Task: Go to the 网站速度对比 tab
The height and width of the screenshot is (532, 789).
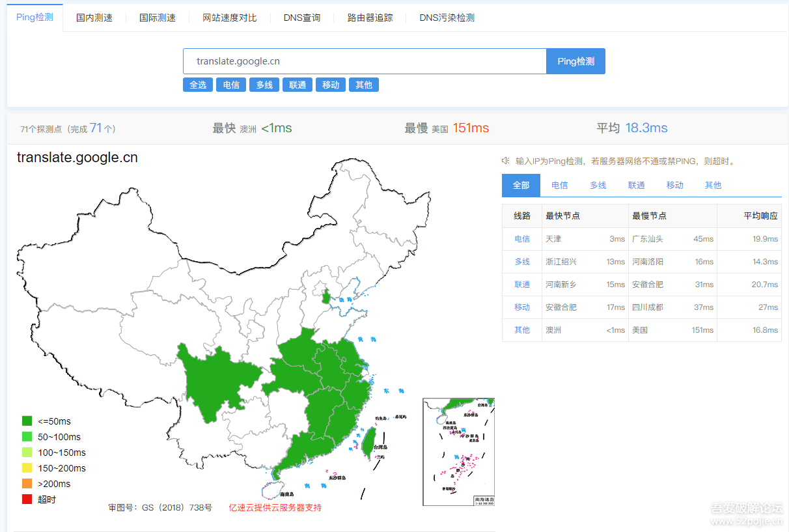Action: (x=230, y=18)
